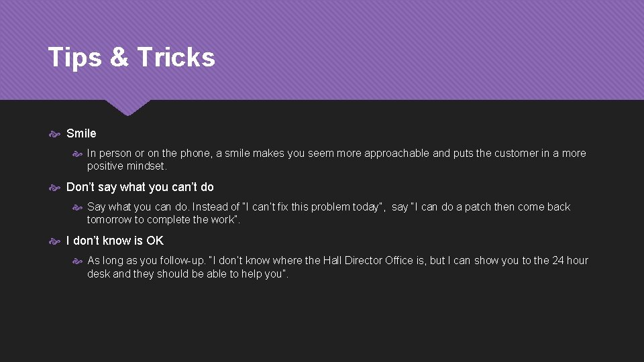Click the bullet icon beside Smile
Screen dimensions: 644x362
(x=55, y=134)
